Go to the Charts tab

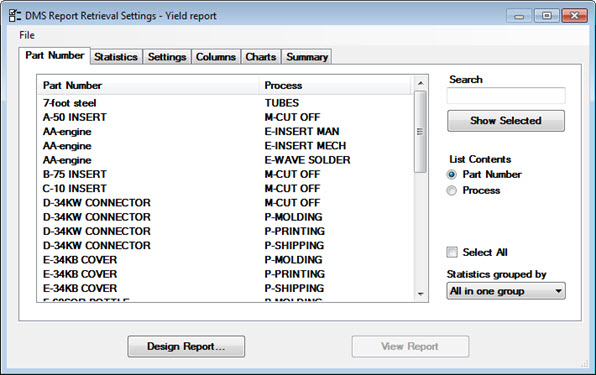[x=261, y=57]
